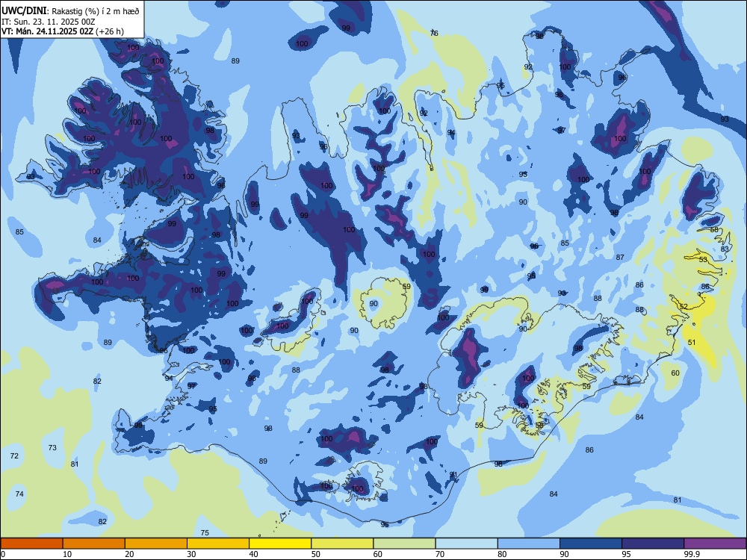Click the map value 76 off the north coast
Image resolution: width=747 pixels, height=560 pixels.
[434, 34]
